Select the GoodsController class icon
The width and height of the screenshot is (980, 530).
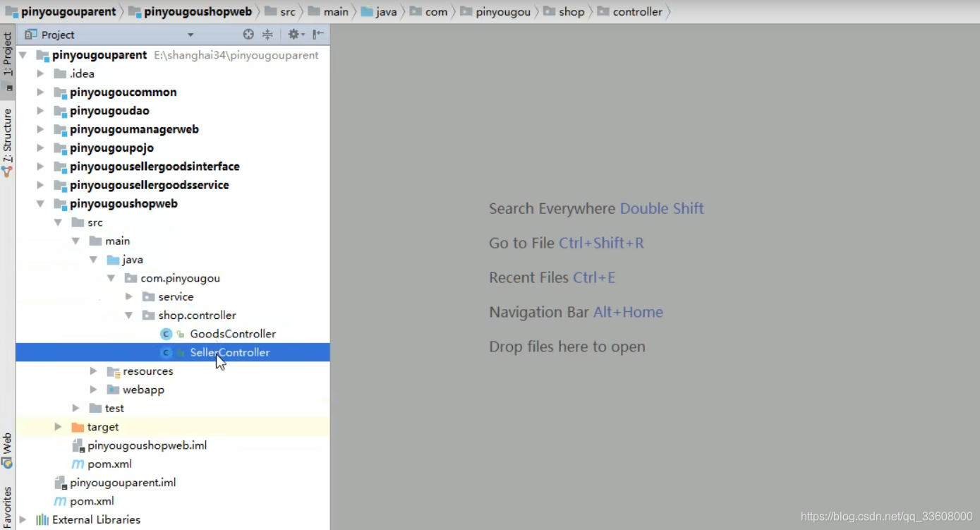166,334
